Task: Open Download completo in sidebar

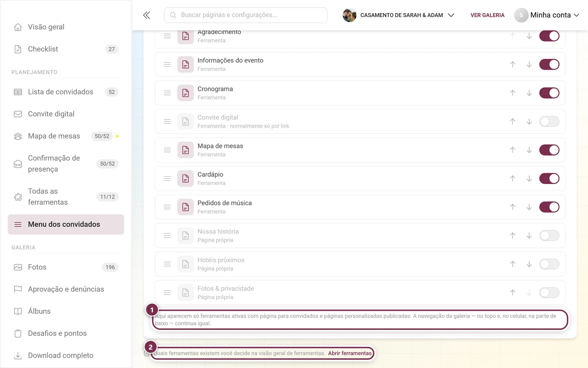Action: 66,356
